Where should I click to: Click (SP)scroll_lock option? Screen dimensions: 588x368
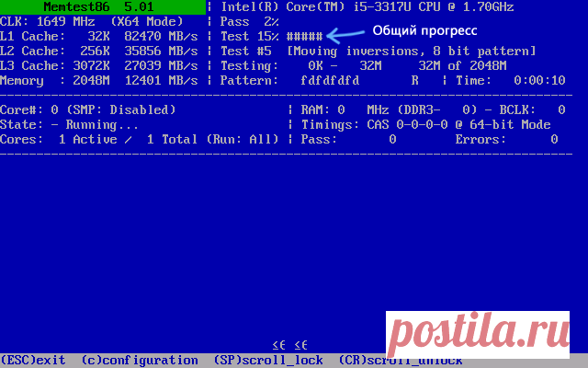(268, 361)
